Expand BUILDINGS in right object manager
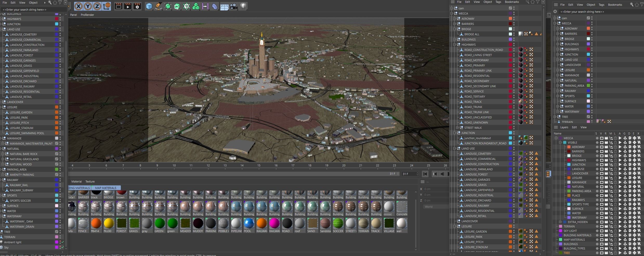The height and width of the screenshot is (256, 644). [x=557, y=44]
